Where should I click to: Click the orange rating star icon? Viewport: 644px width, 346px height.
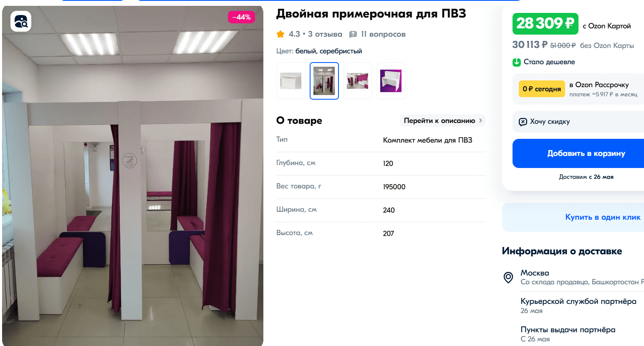click(x=280, y=34)
